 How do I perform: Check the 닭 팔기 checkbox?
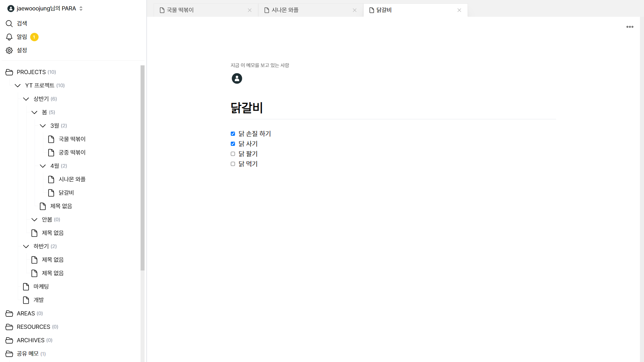click(x=233, y=154)
